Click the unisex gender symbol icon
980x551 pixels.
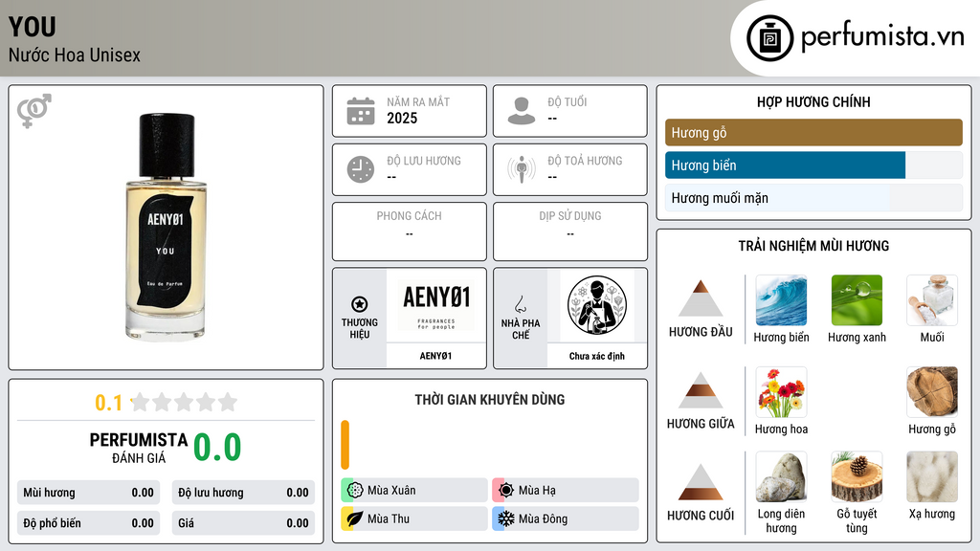(33, 111)
